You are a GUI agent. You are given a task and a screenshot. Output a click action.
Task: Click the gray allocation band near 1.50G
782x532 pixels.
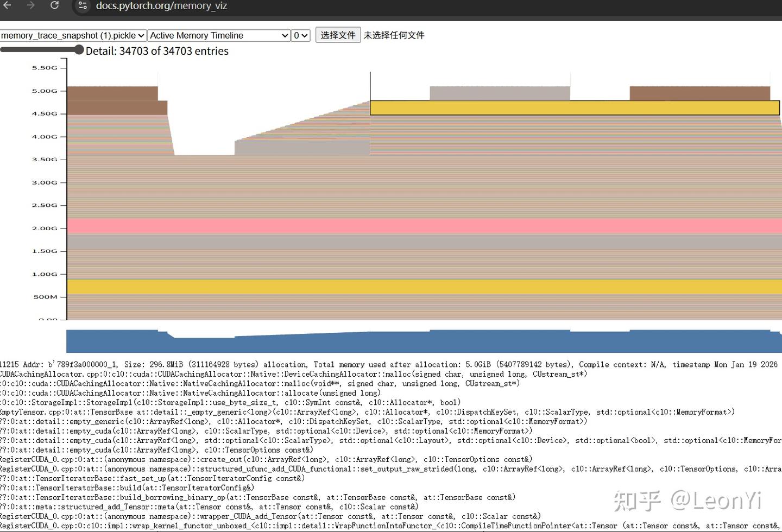pos(424,242)
